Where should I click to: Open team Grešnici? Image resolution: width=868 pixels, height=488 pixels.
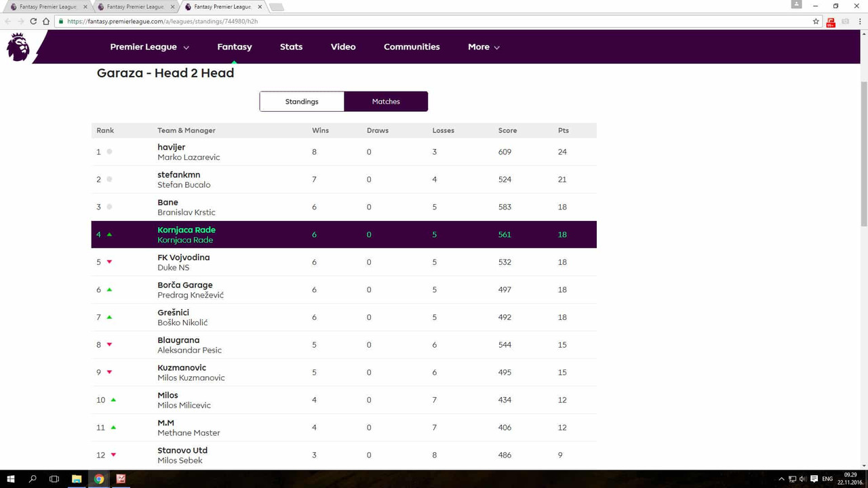[x=174, y=312]
